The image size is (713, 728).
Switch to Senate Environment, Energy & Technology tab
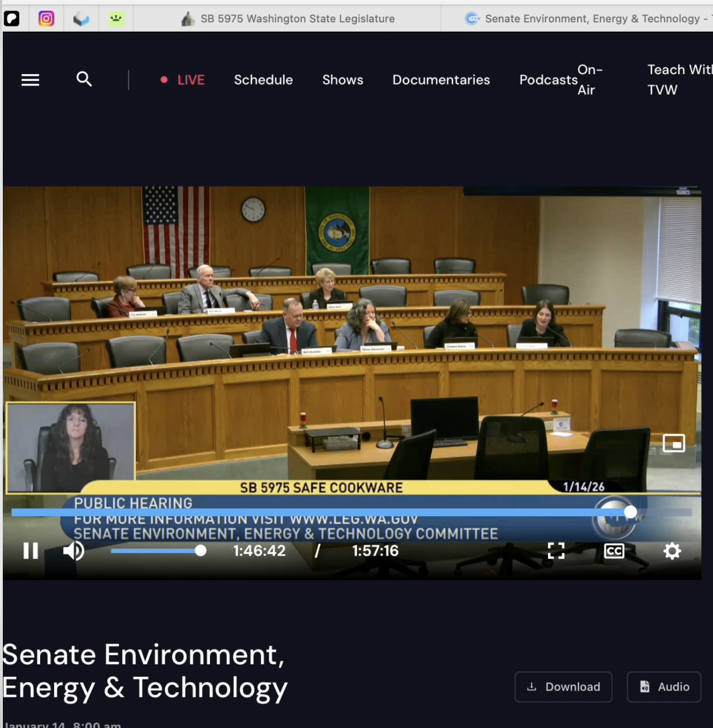(586, 19)
